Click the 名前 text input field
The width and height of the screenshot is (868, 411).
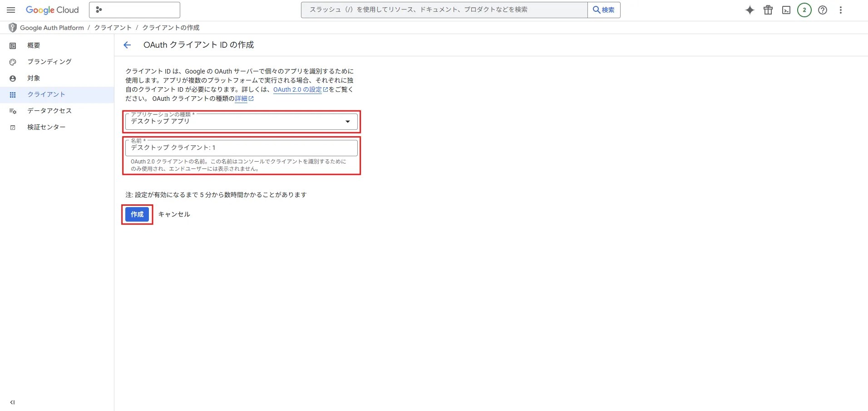point(242,148)
